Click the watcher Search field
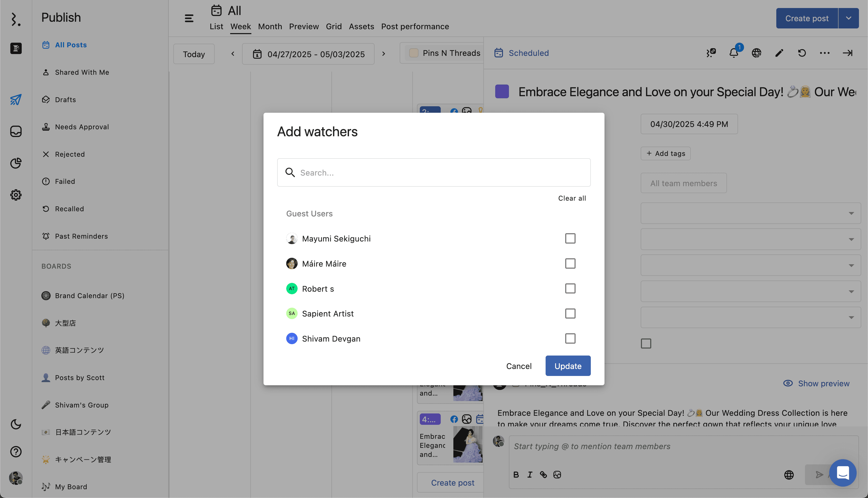 coord(434,172)
